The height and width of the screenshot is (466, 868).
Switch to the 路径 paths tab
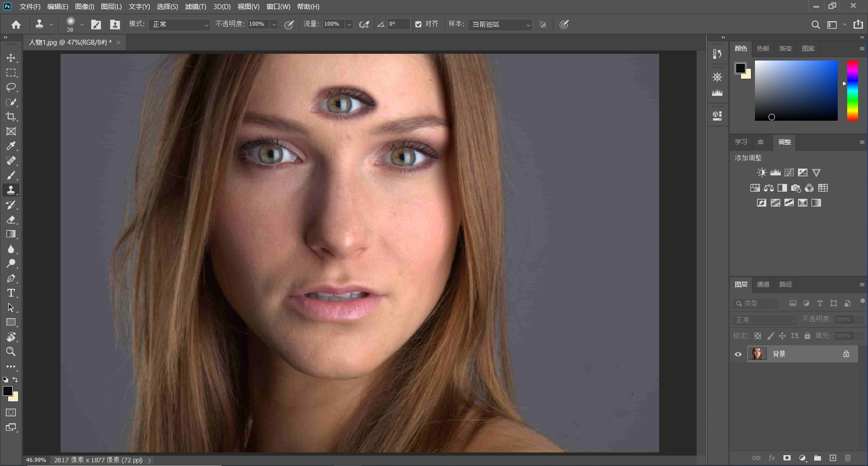coord(786,284)
